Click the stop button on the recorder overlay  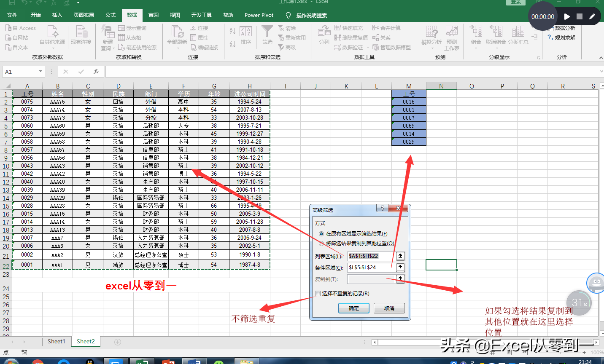click(580, 16)
